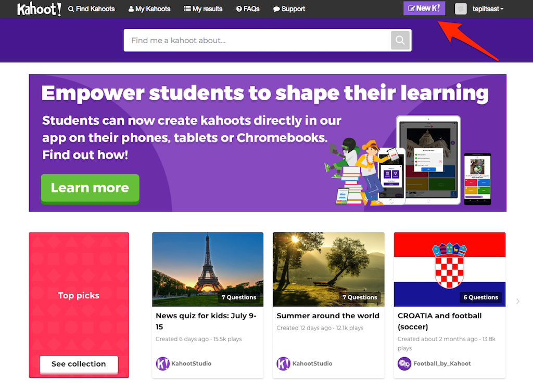Click the Kahoot! logo
This screenshot has width=533, height=392.
click(39, 9)
